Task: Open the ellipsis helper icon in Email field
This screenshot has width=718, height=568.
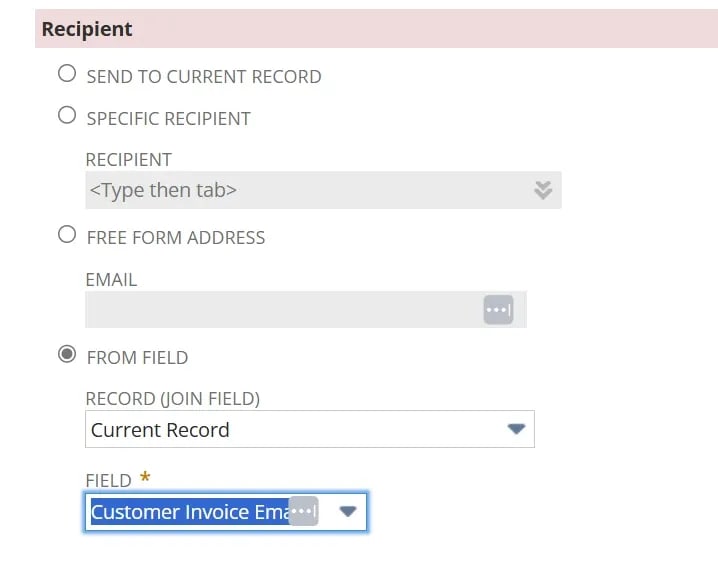Action: point(498,310)
